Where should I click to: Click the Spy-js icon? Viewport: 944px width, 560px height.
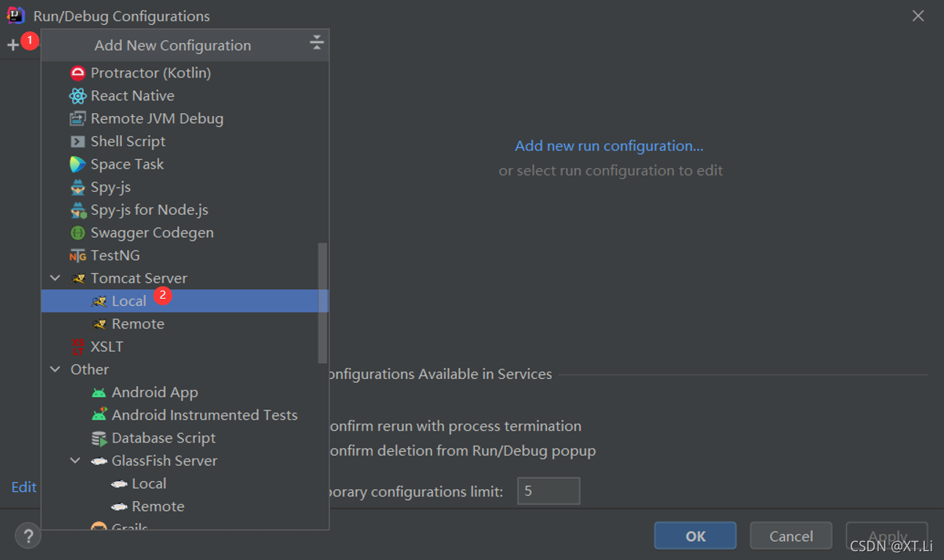(x=77, y=187)
